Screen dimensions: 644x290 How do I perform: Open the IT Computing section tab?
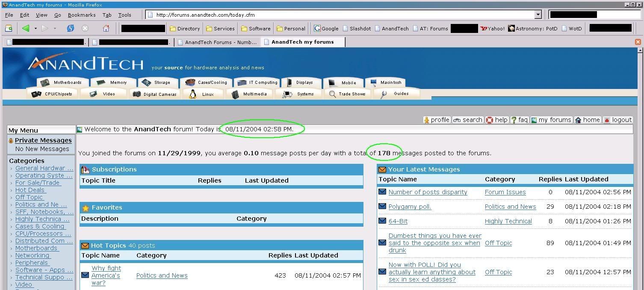[257, 83]
